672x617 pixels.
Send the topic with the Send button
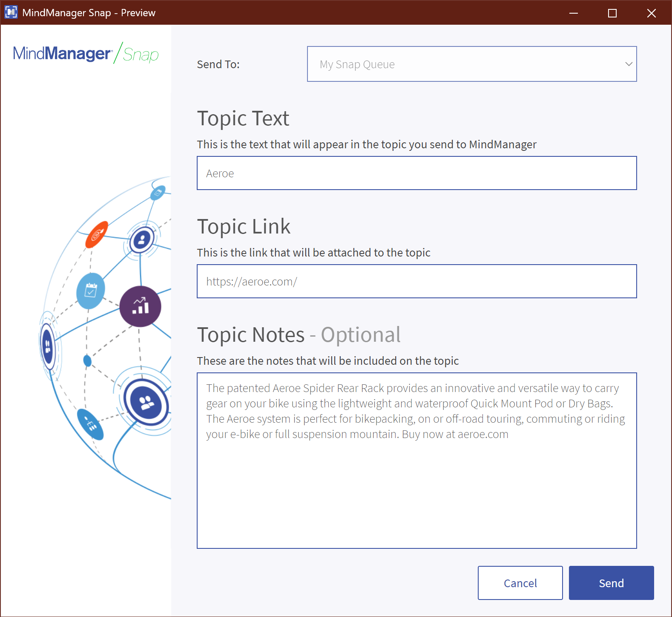(611, 583)
